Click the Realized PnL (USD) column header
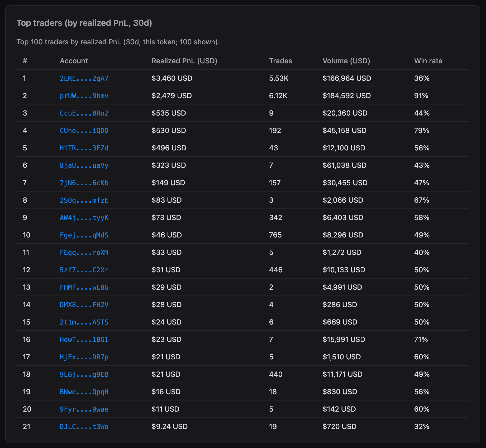 click(184, 61)
